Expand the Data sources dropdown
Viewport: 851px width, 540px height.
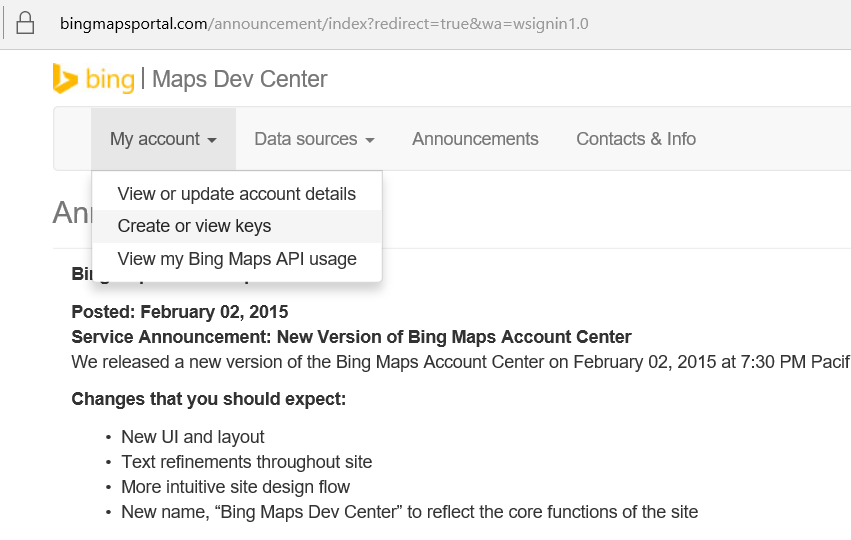314,139
